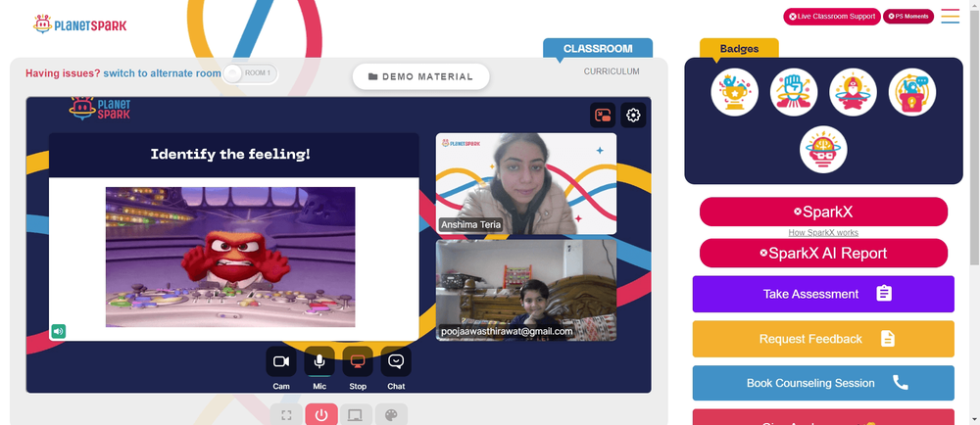This screenshot has height=425, width=980.
Task: Click the PlanetSpark logo in header
Action: click(x=80, y=24)
